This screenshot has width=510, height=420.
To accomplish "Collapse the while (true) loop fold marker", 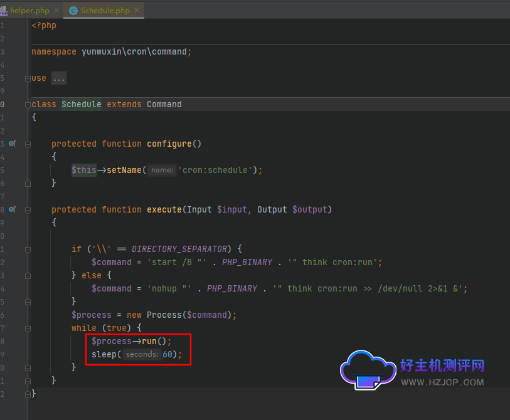I will click(27, 328).
